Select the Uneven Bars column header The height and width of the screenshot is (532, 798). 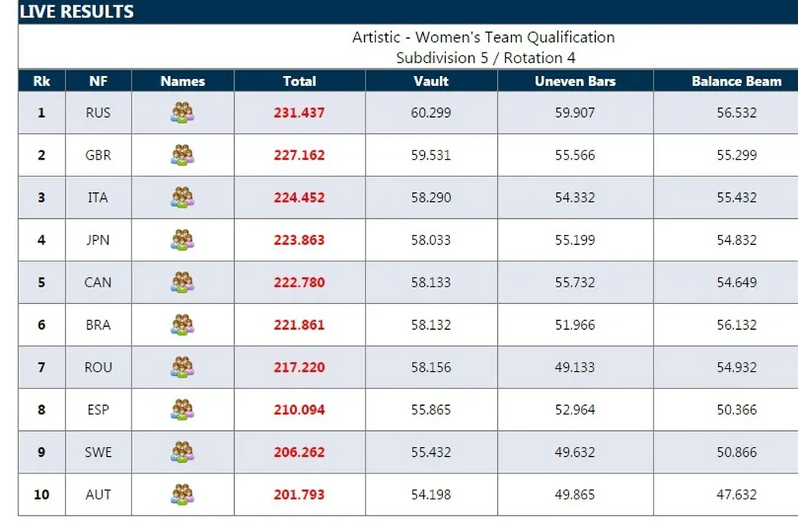575,81
